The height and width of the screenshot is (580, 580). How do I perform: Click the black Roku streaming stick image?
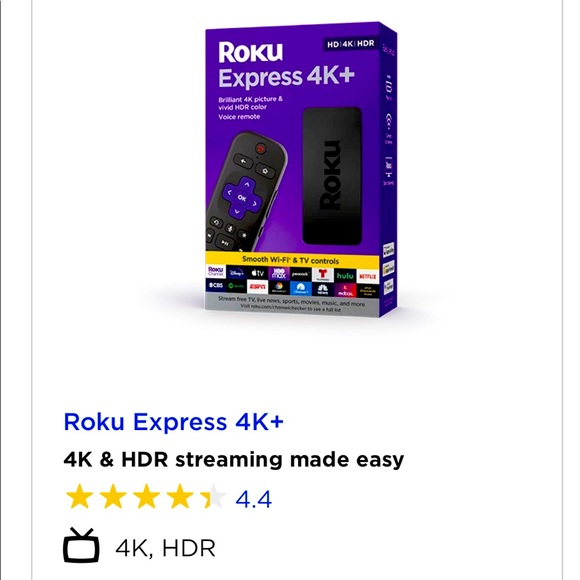click(332, 176)
